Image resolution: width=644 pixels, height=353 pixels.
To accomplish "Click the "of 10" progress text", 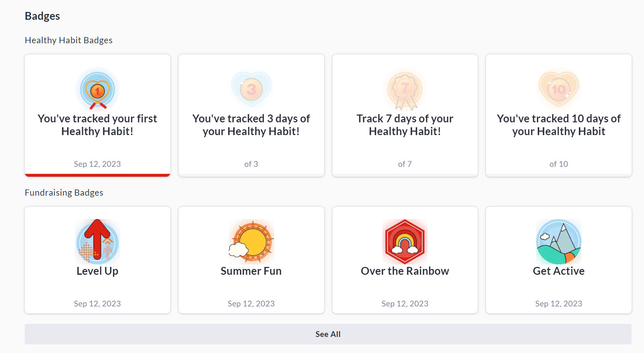I will (x=558, y=164).
